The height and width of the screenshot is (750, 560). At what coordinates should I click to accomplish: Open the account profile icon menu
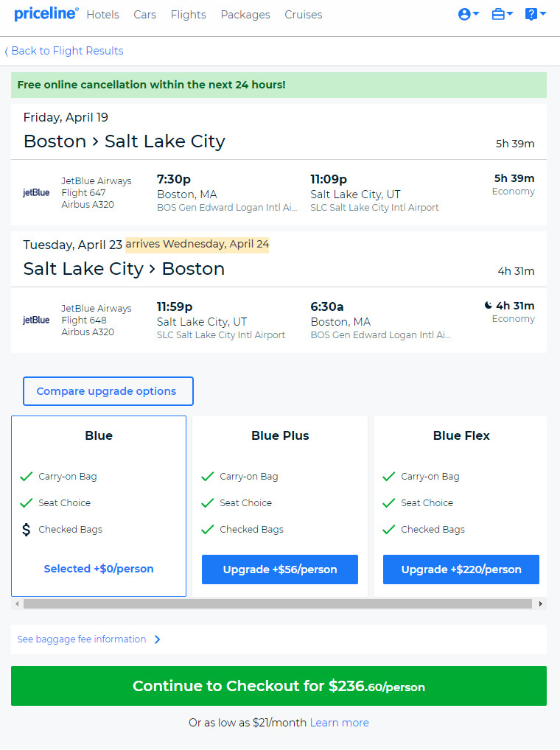pyautogui.click(x=468, y=14)
